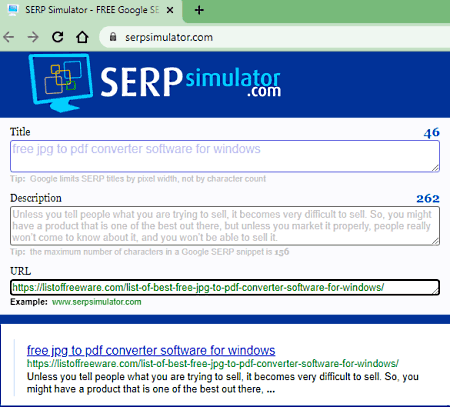Click the serpsimulator.com address bar
Image resolution: width=450 pixels, height=407 pixels.
tap(274, 37)
